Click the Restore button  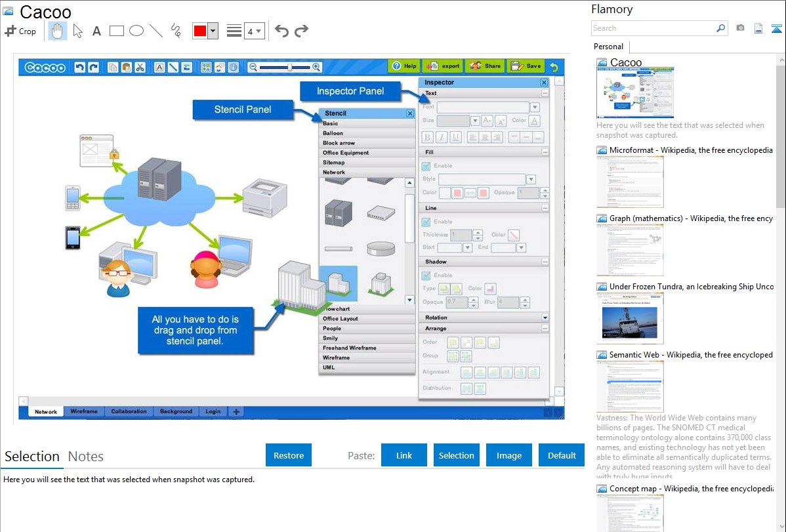[289, 455]
